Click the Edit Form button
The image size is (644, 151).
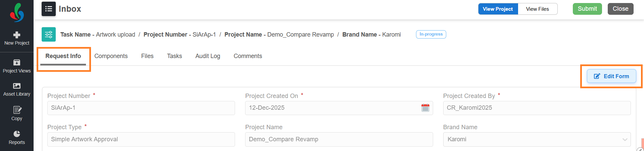click(611, 76)
